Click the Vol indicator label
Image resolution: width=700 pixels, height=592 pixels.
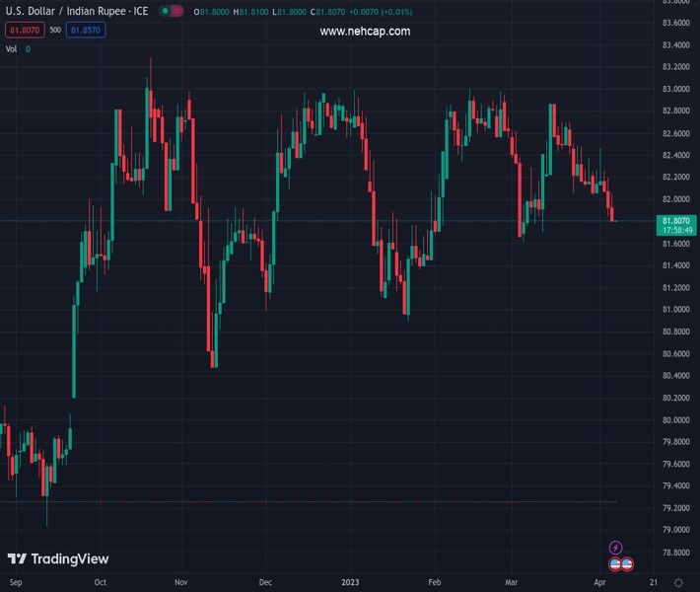pyautogui.click(x=12, y=48)
